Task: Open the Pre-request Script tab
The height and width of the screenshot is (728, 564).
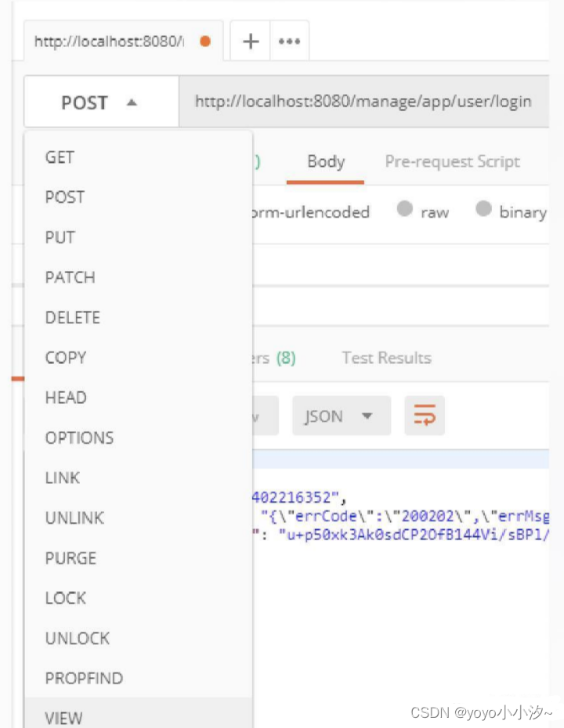Action: pyautogui.click(x=452, y=161)
